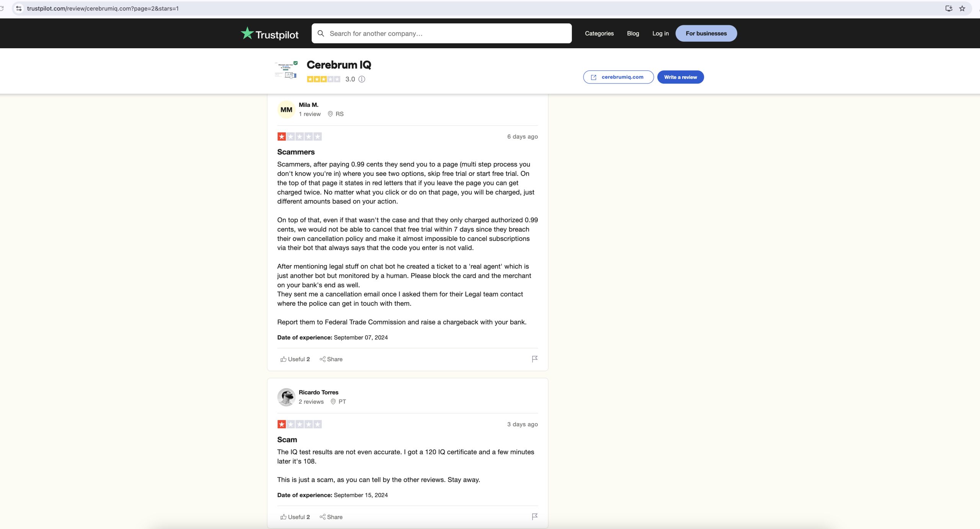Share Mila M.'s Scammers review
This screenshot has height=529, width=980.
[x=331, y=359]
